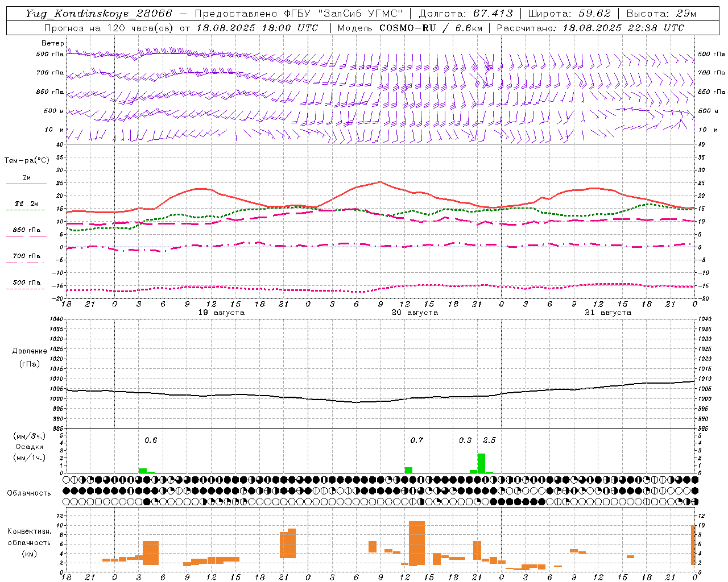The height and width of the screenshot is (582, 728).
Task: Click the 0.6 precipitation amount
Action: (151, 440)
